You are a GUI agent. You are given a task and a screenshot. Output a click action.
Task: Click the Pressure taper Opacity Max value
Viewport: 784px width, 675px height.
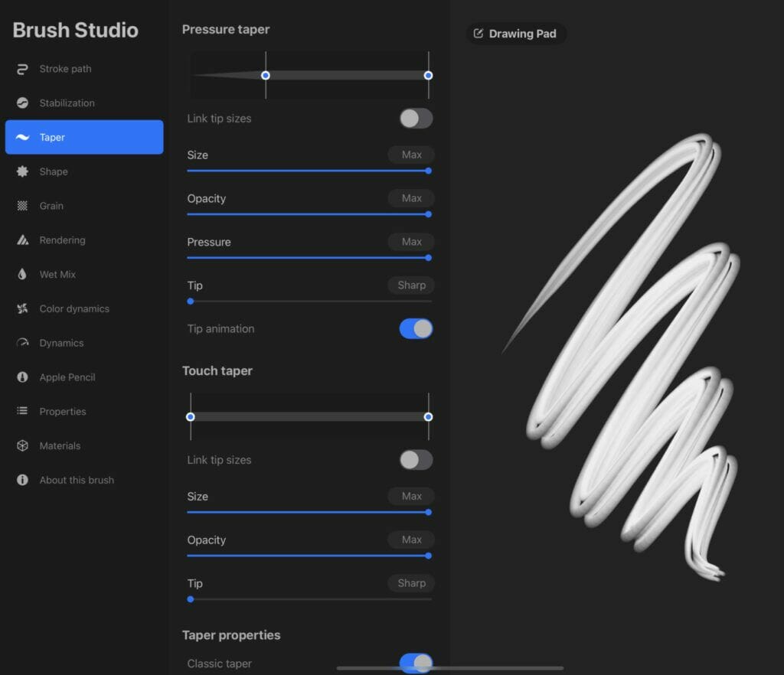pos(411,198)
